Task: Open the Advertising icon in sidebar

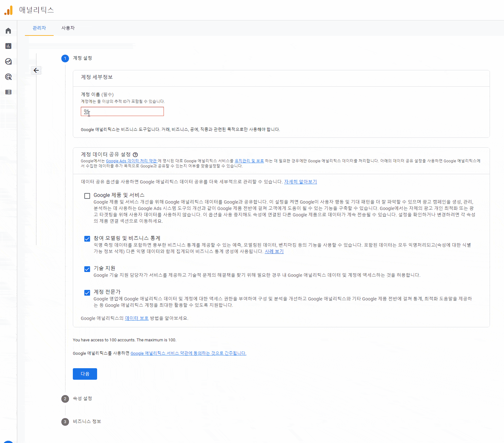Action: (8, 77)
